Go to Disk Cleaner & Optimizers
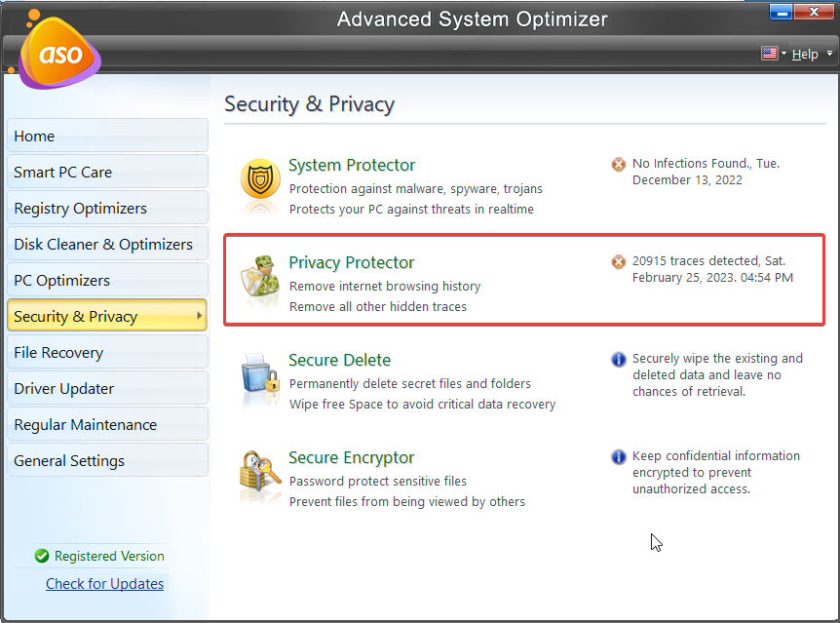840x623 pixels. tap(107, 244)
